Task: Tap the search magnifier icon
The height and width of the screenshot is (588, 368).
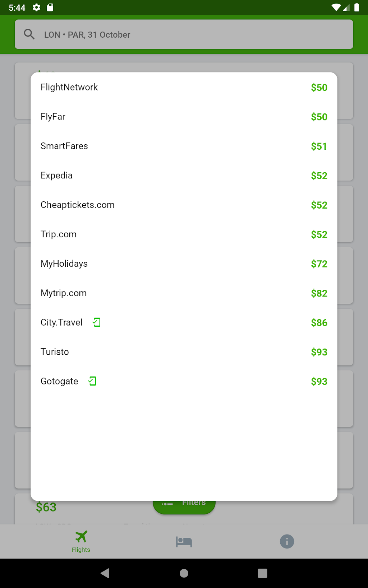Action: (29, 34)
